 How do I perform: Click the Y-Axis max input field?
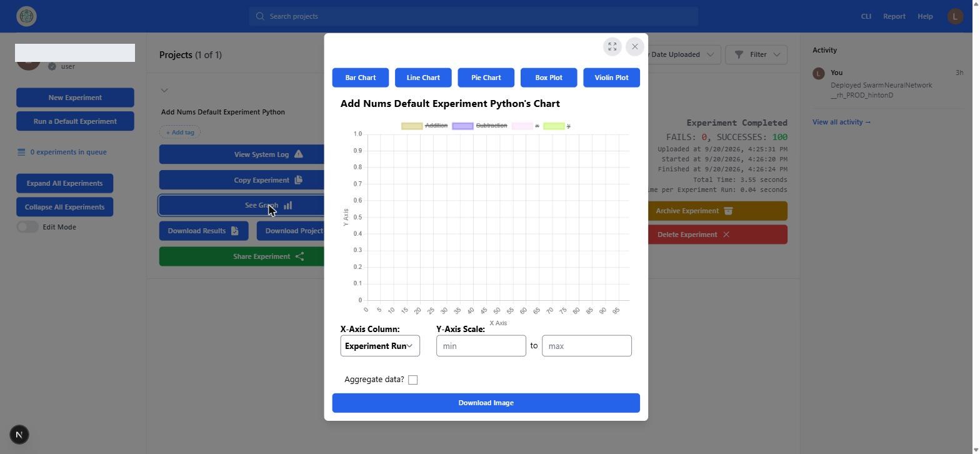[x=587, y=346]
